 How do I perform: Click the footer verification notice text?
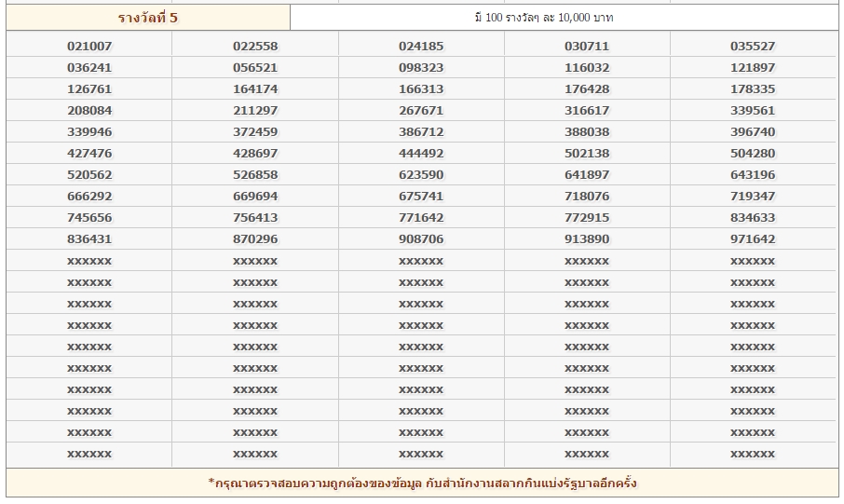click(422, 484)
